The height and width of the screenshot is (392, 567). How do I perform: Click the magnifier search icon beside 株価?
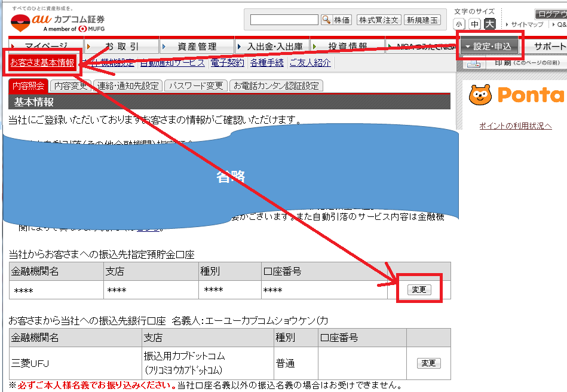326,20
